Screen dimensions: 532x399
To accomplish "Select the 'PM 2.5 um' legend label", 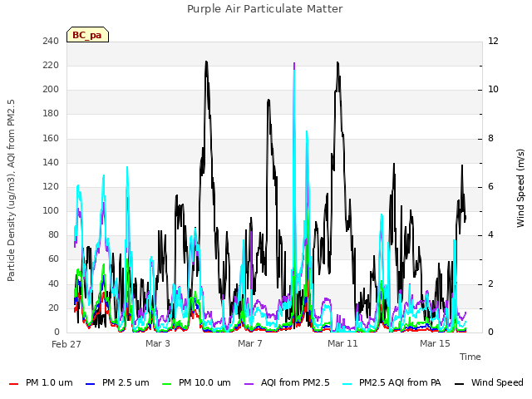I will point(126,382).
